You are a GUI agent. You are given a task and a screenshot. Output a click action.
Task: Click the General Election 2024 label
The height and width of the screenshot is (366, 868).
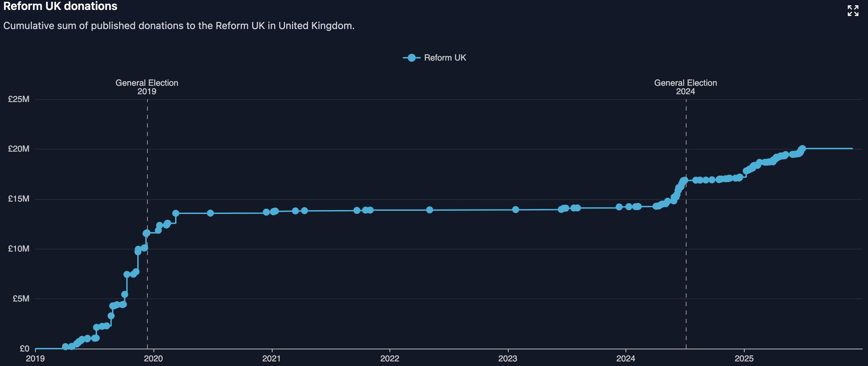coord(685,87)
